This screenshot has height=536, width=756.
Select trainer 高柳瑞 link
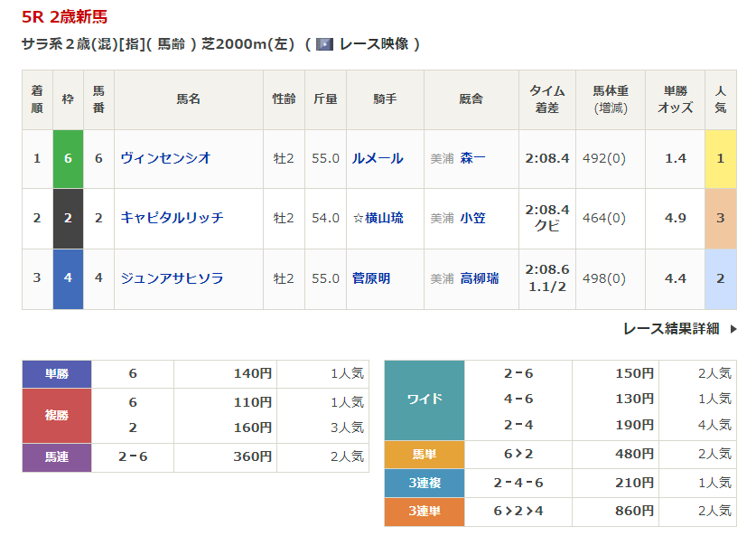click(x=479, y=278)
